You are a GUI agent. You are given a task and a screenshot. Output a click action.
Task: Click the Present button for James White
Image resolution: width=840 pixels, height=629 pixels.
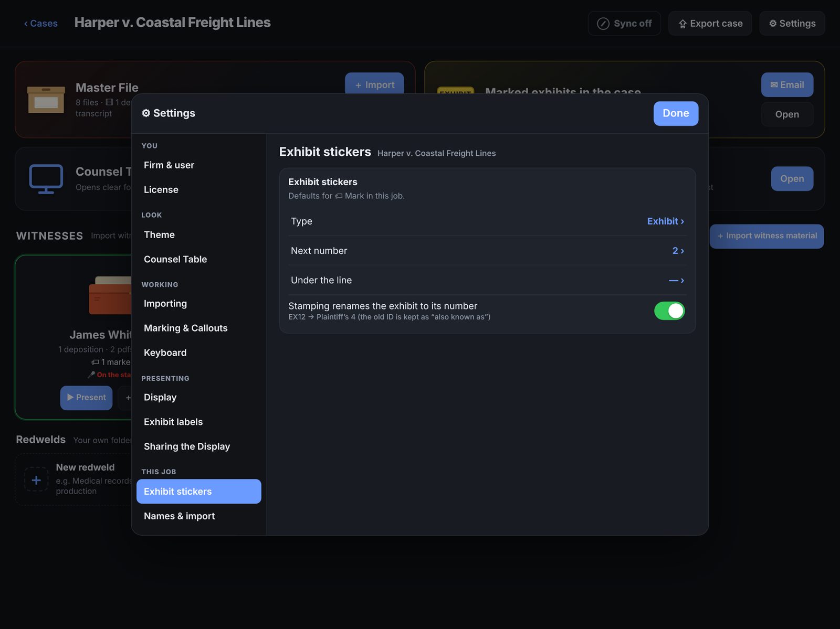coord(86,398)
